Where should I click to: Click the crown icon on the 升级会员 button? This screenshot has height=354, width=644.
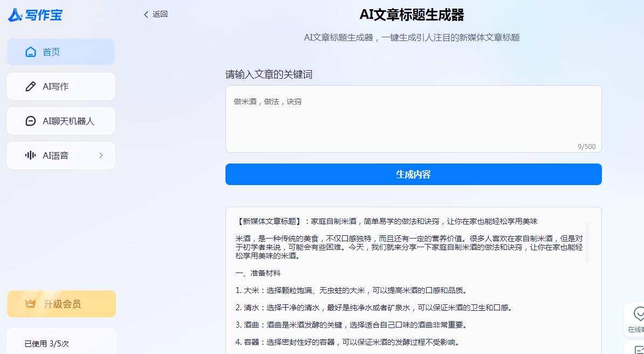(x=30, y=303)
